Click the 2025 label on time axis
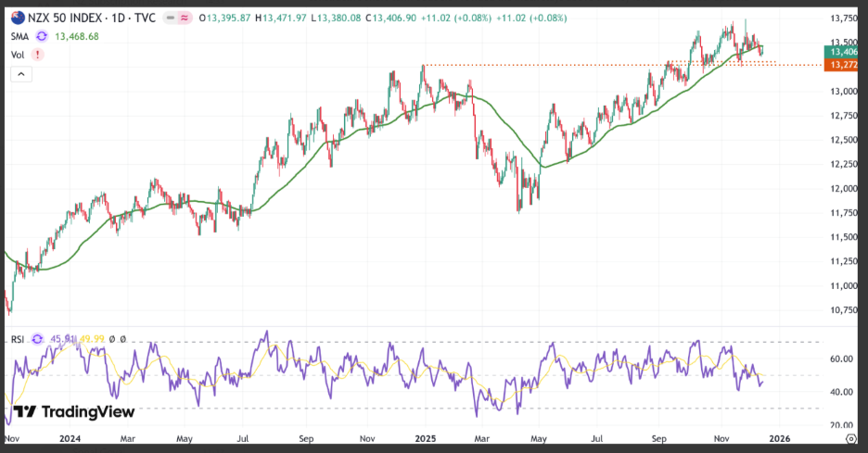 pyautogui.click(x=425, y=438)
